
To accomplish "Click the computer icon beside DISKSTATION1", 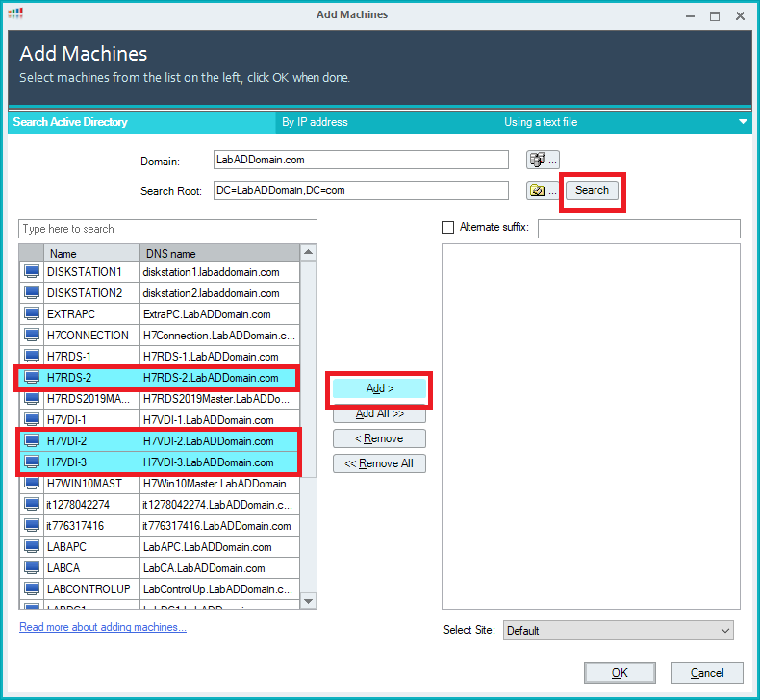I will (32, 272).
